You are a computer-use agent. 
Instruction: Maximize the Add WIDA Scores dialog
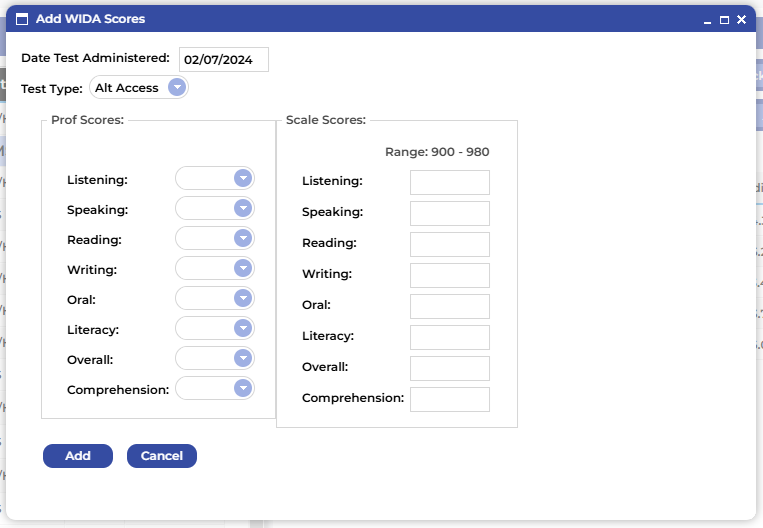(724, 20)
